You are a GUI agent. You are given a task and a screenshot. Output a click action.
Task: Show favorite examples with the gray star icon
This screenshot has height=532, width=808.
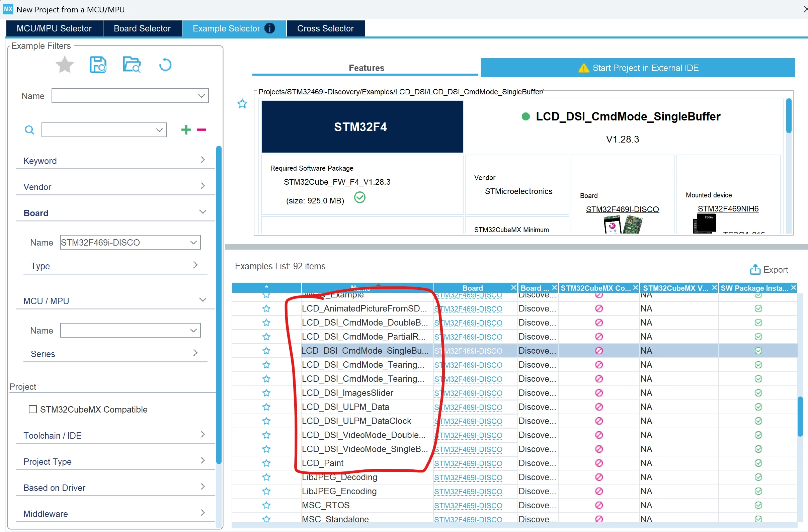pos(65,65)
